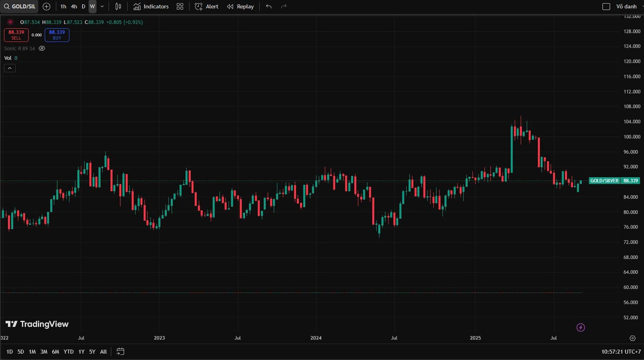Click the blue BUY 88.339 button
The image size is (644, 360).
coord(57,35)
